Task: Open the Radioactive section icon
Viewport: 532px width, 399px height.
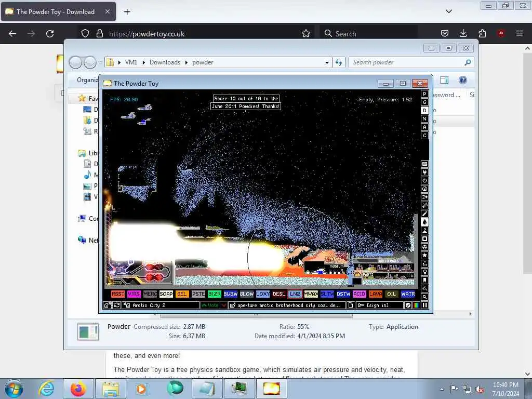Action: click(424, 247)
